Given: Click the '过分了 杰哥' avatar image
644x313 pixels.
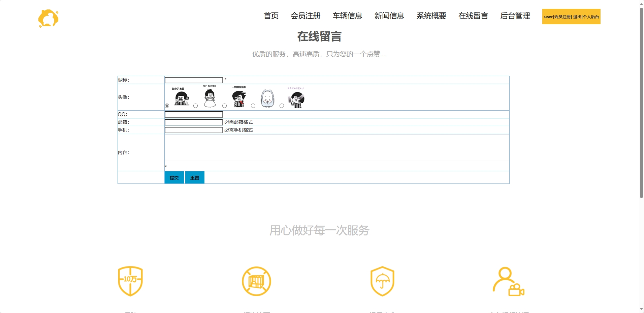Looking at the screenshot, I should click(x=181, y=97).
